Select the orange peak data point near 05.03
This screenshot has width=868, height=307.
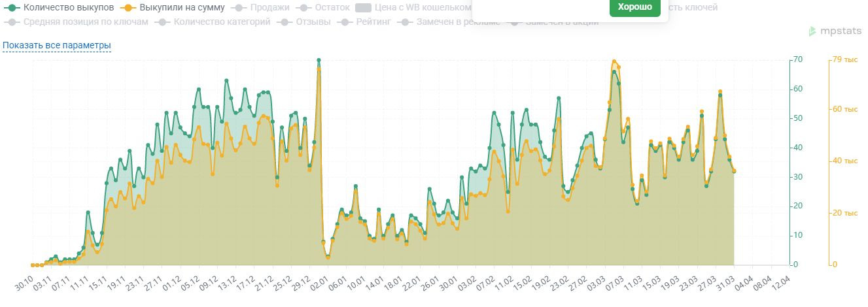pyautogui.click(x=614, y=61)
